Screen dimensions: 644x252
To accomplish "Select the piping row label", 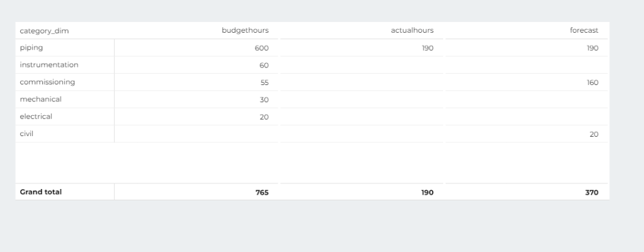I will pyautogui.click(x=31, y=48).
